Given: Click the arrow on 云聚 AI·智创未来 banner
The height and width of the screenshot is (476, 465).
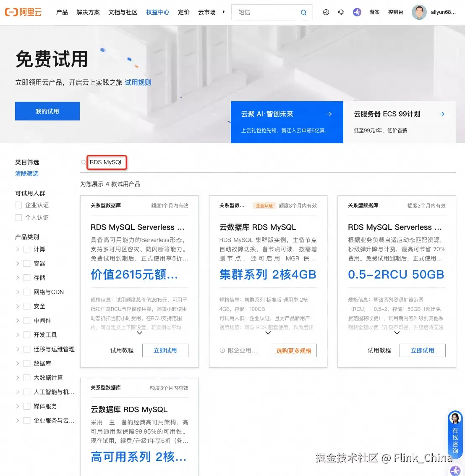Looking at the screenshot, I should coord(329,114).
